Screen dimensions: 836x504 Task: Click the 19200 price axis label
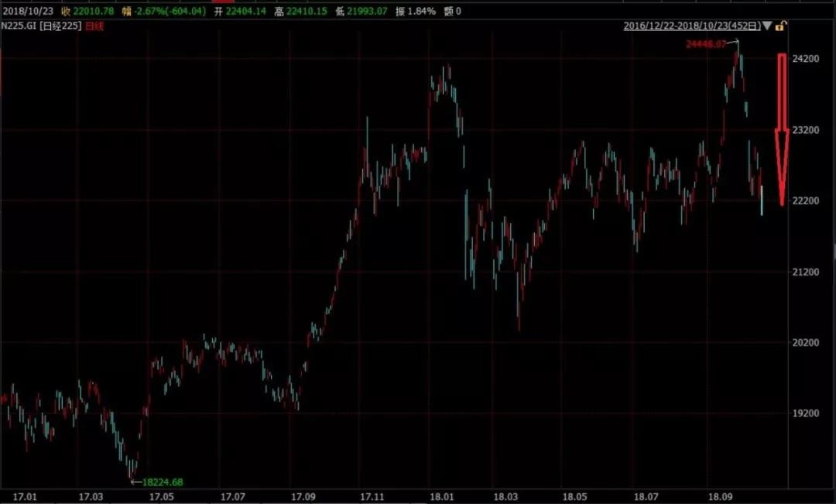[806, 413]
